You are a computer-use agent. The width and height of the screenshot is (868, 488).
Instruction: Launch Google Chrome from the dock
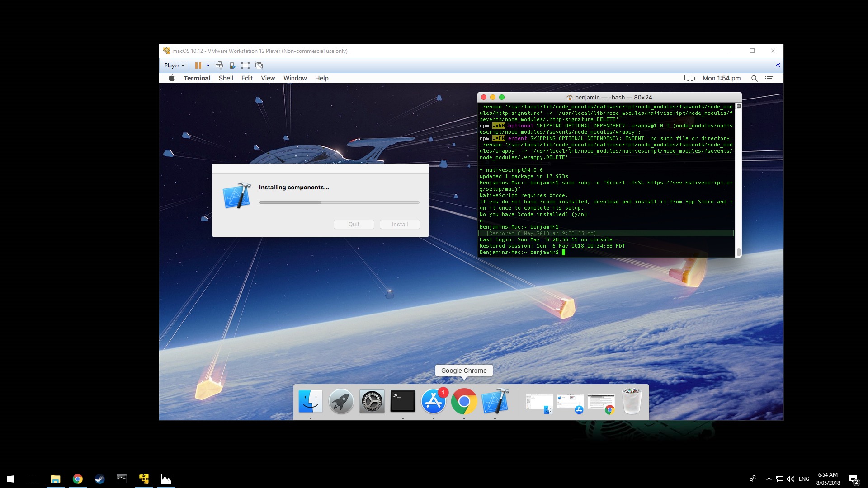(x=464, y=401)
